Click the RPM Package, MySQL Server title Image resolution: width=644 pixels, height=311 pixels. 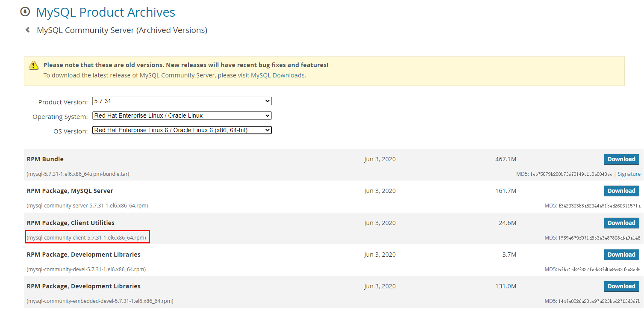(x=70, y=191)
